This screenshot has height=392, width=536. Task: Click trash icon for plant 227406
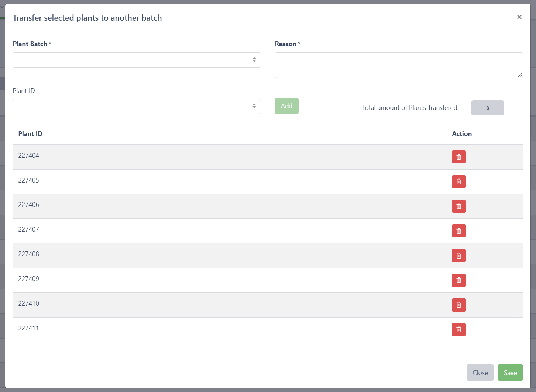[458, 206]
